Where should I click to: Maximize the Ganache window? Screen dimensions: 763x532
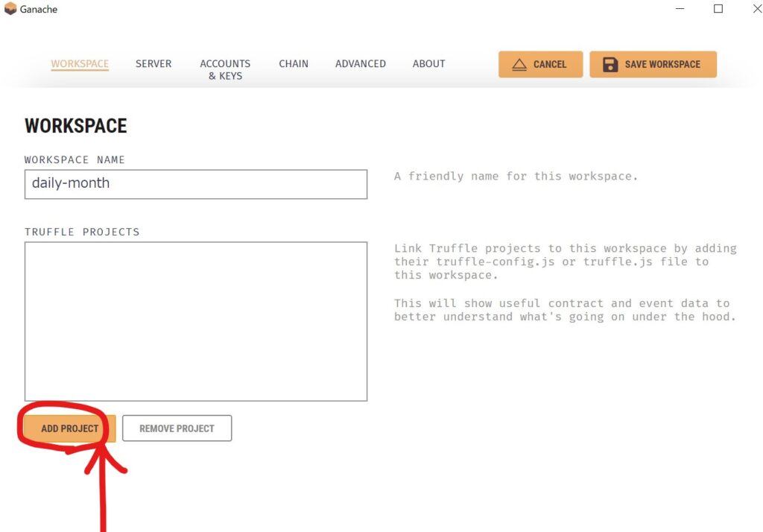718,9
